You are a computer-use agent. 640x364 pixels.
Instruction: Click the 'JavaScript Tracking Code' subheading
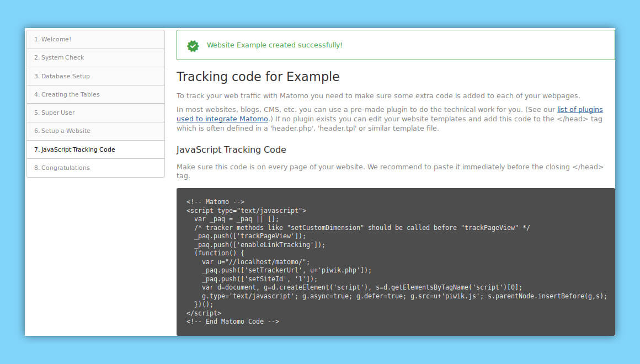point(231,150)
